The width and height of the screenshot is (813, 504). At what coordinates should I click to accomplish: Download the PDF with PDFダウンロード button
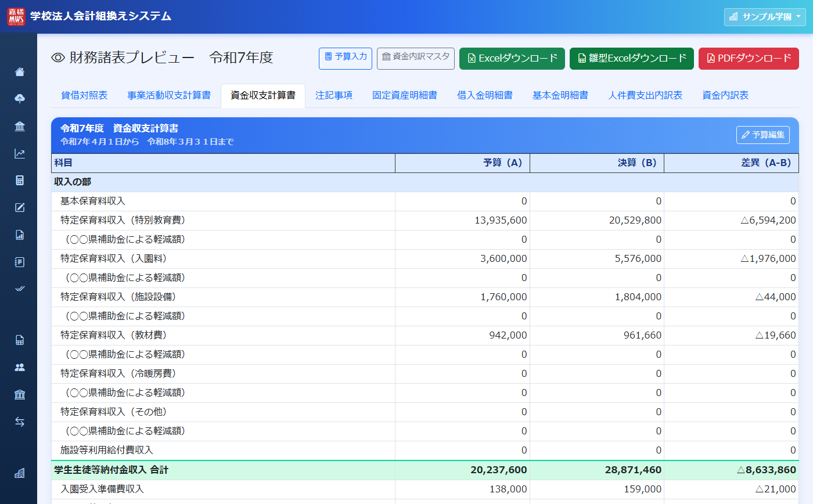749,58
